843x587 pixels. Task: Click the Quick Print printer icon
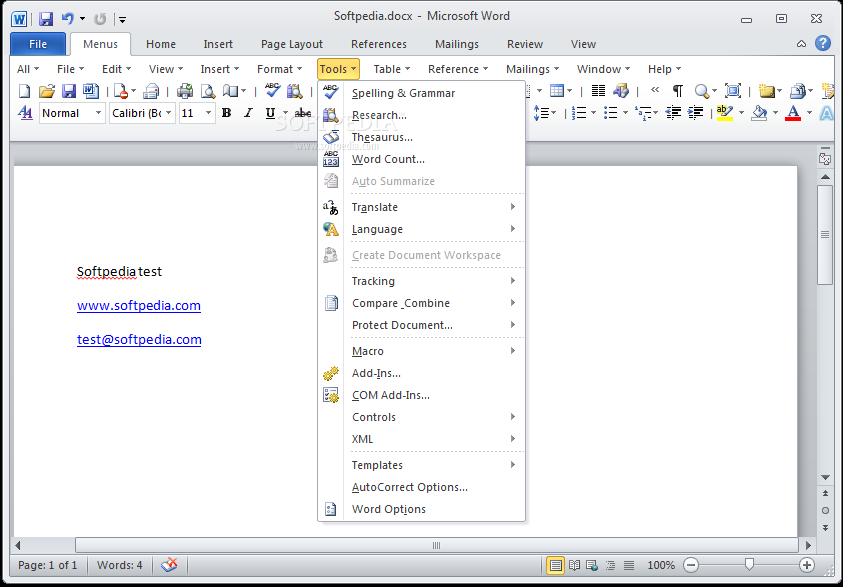click(x=185, y=91)
